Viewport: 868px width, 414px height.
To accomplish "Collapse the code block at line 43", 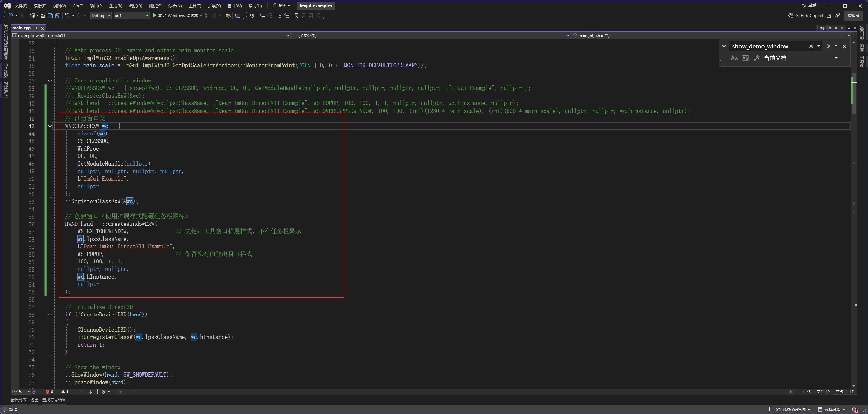I will coord(50,126).
